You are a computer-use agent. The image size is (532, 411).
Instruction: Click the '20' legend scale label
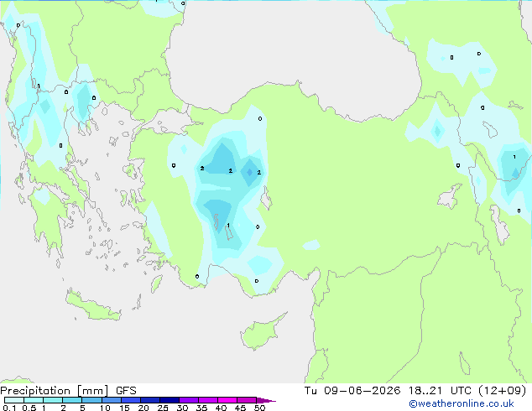[143, 408]
